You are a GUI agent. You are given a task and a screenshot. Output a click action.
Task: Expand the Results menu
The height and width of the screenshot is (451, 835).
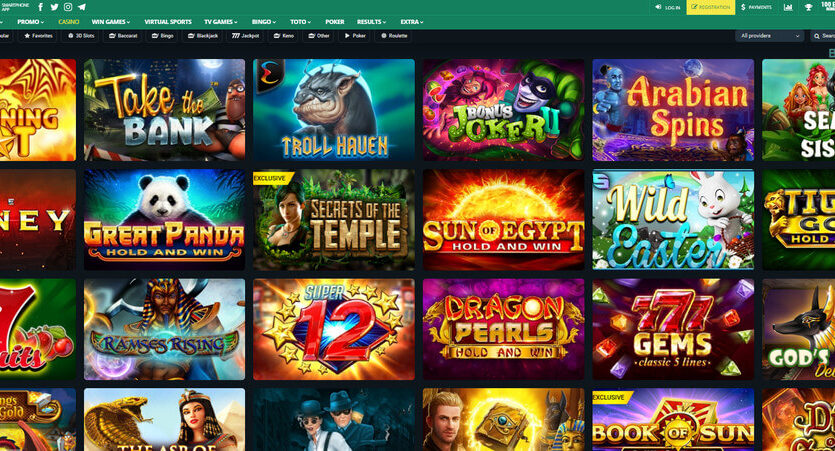(371, 22)
